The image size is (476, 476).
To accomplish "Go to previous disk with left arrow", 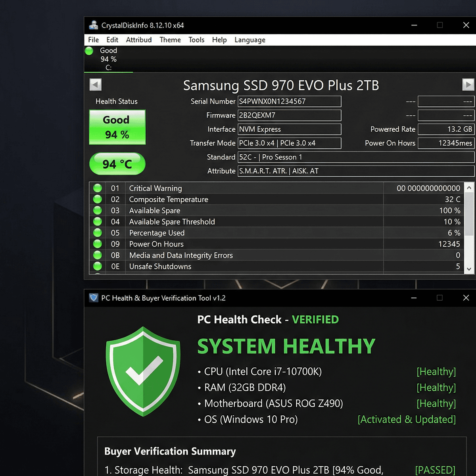I will (96, 84).
